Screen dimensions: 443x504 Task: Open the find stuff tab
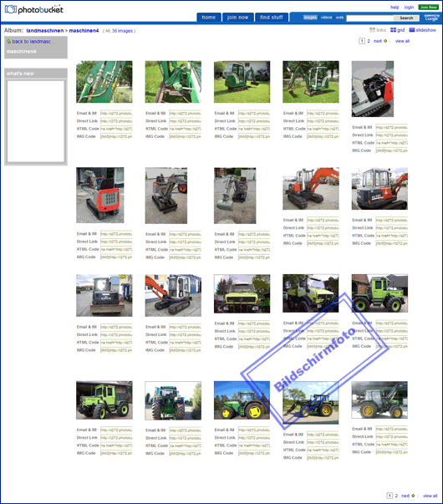[x=272, y=18]
